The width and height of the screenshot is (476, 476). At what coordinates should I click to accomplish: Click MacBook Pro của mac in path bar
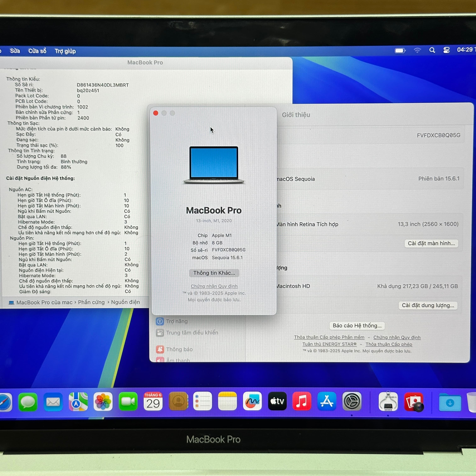[x=44, y=302]
